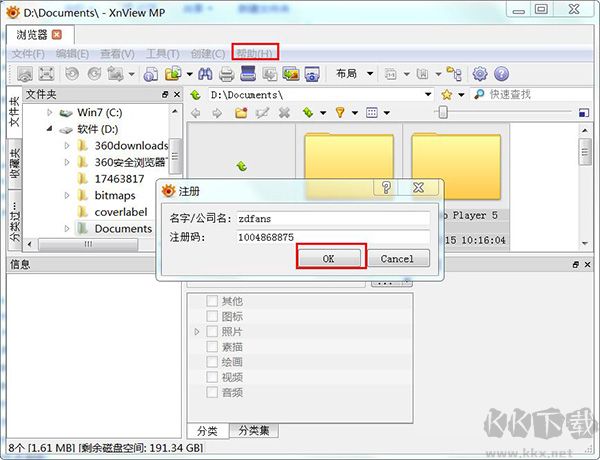Open settings gear icon in toolbar
Image resolution: width=600 pixels, height=460 pixels.
tap(480, 73)
